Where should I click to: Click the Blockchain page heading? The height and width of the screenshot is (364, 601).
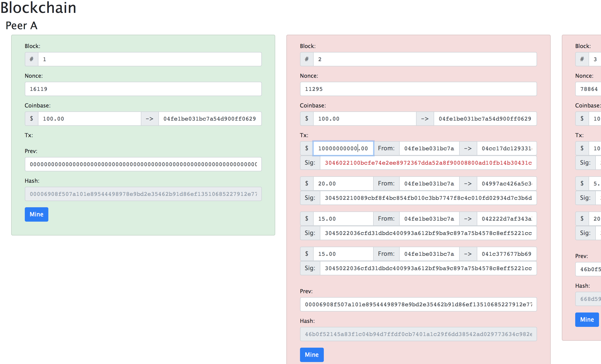click(x=38, y=7)
